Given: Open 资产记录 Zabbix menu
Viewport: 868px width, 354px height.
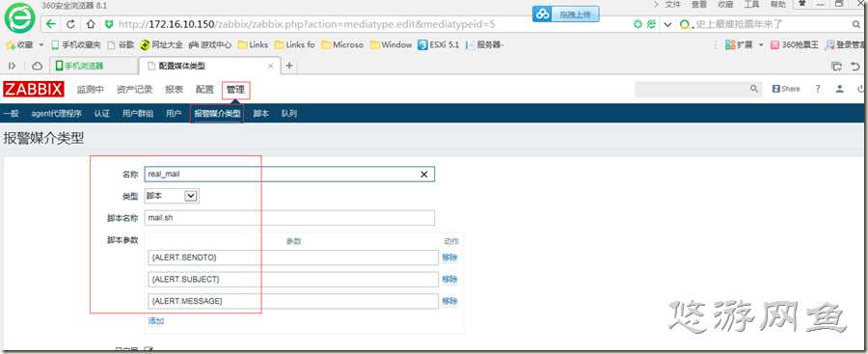Looking at the screenshot, I should point(134,89).
